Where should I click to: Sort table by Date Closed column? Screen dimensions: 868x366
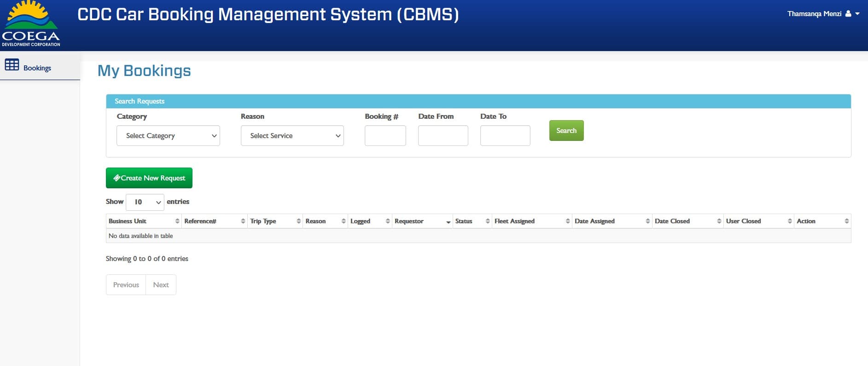coord(687,221)
